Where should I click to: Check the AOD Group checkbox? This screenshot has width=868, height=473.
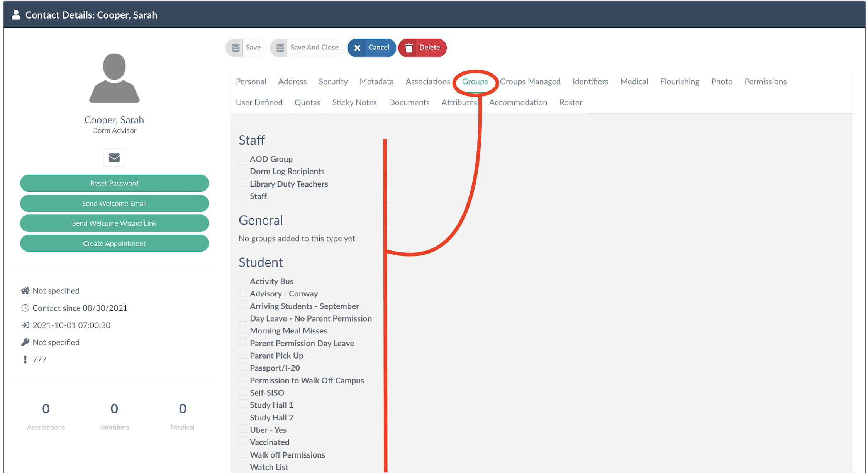click(x=242, y=158)
